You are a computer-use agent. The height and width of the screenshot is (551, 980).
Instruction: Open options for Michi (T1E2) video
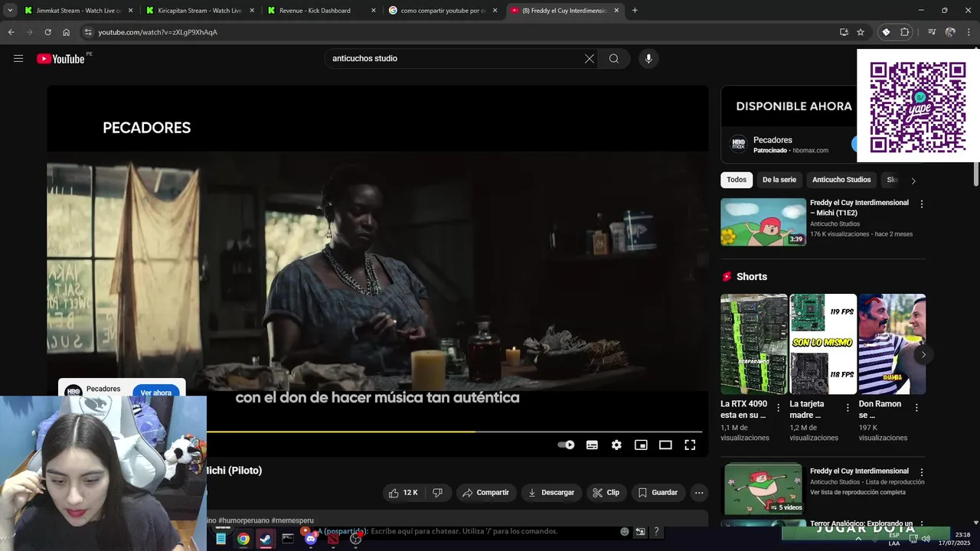click(x=921, y=204)
